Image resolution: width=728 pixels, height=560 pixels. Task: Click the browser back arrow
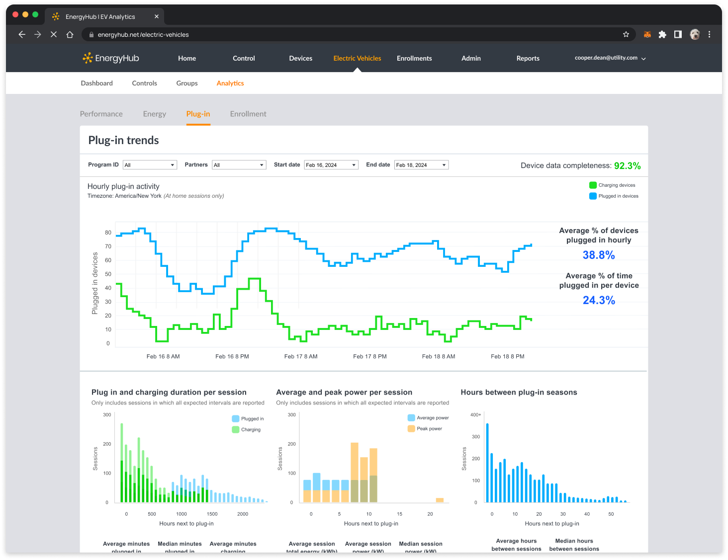22,34
